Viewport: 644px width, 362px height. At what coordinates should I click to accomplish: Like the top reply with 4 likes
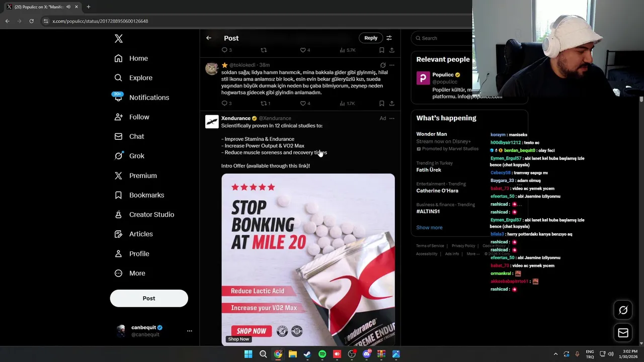pos(303,50)
